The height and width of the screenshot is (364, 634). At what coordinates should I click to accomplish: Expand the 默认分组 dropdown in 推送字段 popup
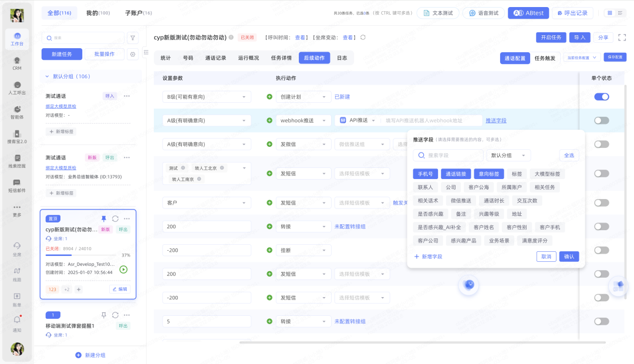(508, 156)
